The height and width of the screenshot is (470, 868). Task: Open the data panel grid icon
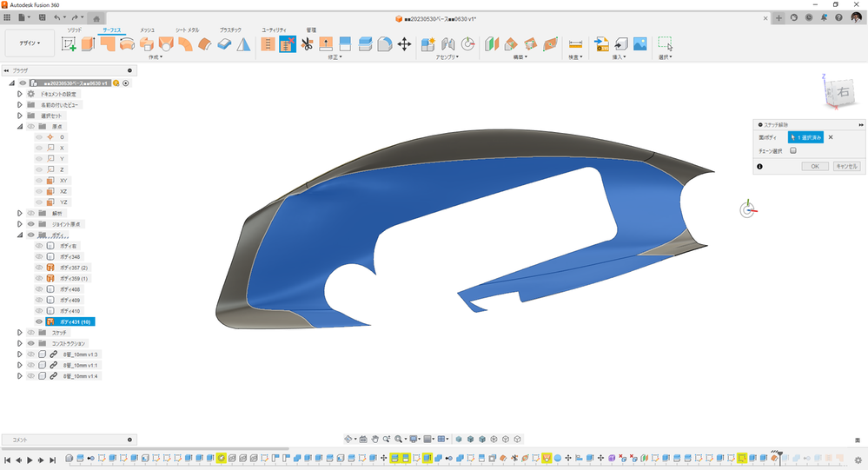click(7, 17)
